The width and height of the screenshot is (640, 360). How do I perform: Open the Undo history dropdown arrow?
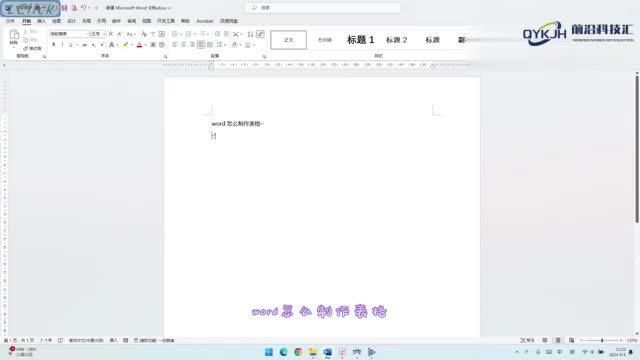coord(89,8)
